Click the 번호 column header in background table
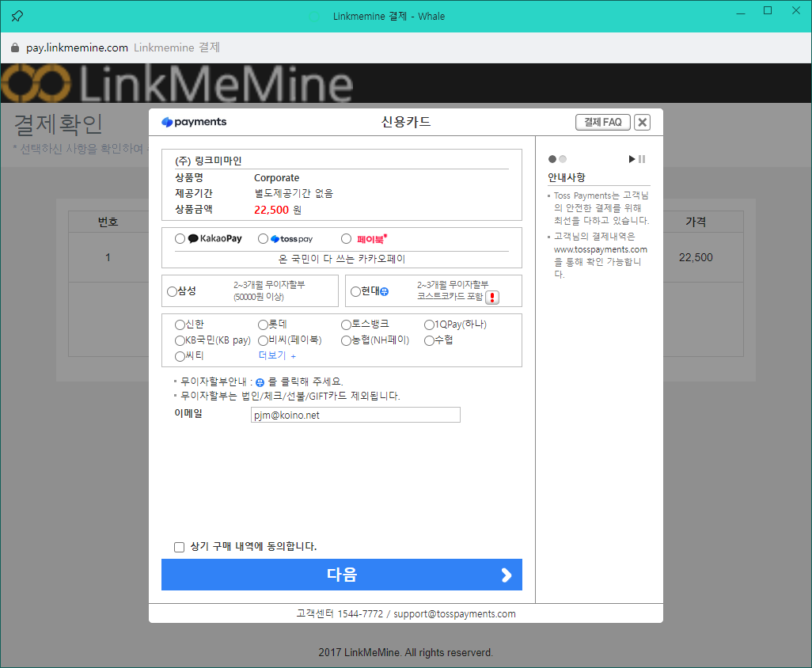Image resolution: width=812 pixels, height=668 pixels. 108,222
